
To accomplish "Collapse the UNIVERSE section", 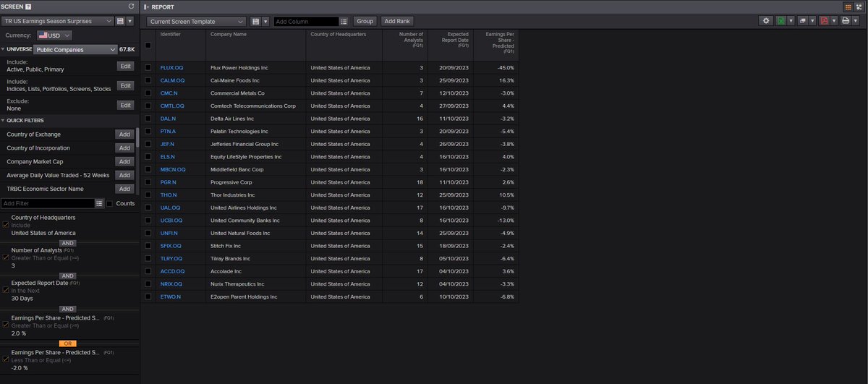I will coord(3,50).
